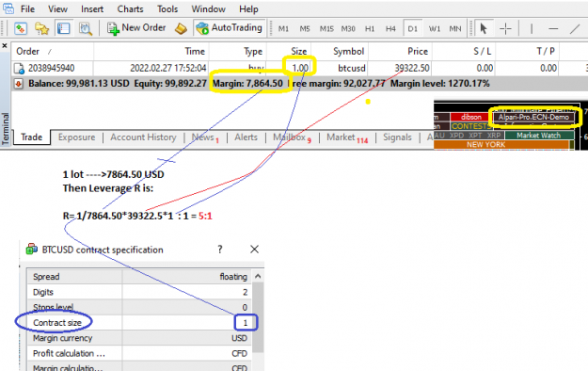Click the Size column header
The height and width of the screenshot is (371, 588).
(x=289, y=52)
